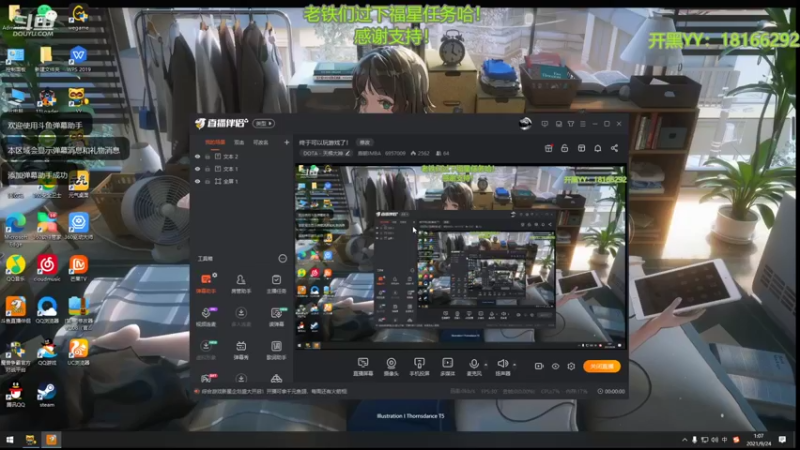The height and width of the screenshot is (450, 800).
Task: Click the orange 关闭直播 button
Action: coord(602,366)
